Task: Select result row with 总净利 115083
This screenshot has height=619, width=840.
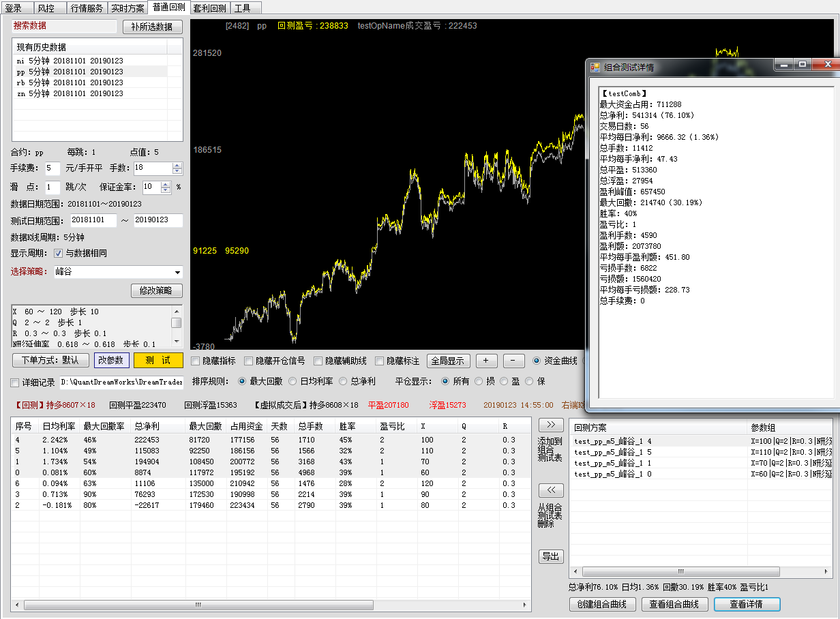Action: coord(270,451)
